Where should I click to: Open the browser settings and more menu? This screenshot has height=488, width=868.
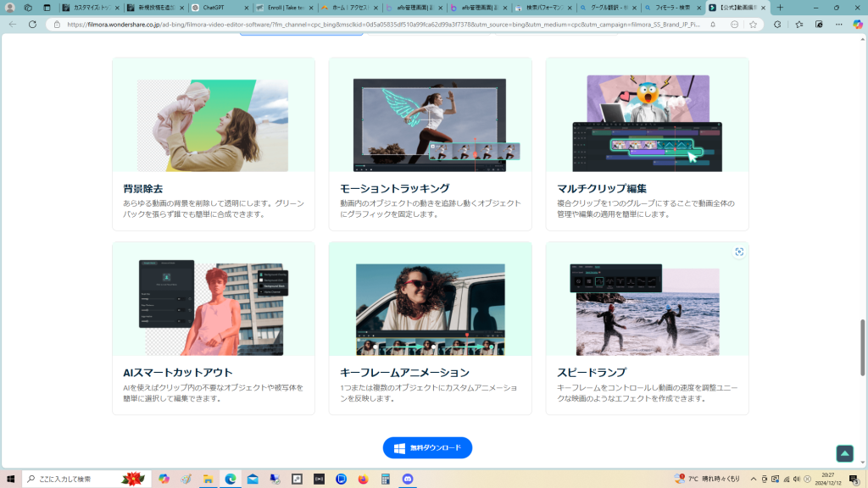tap(838, 25)
